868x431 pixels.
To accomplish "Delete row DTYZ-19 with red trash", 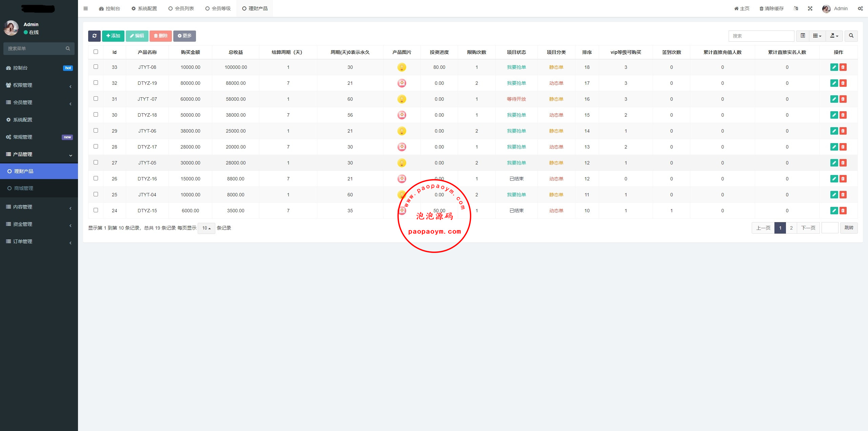I will [x=843, y=83].
